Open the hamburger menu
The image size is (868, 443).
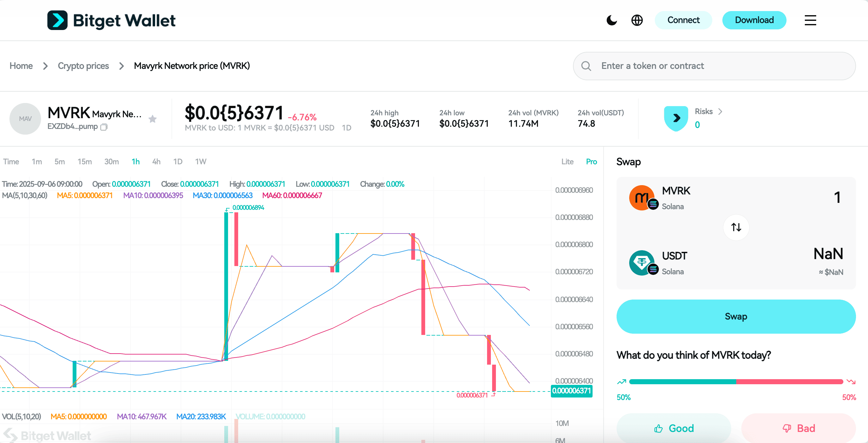pos(811,20)
